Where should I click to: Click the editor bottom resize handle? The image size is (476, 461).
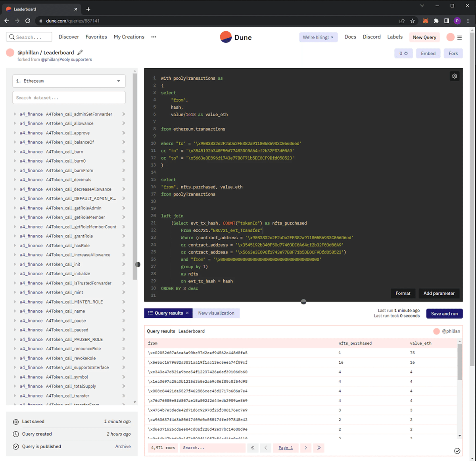303,302
